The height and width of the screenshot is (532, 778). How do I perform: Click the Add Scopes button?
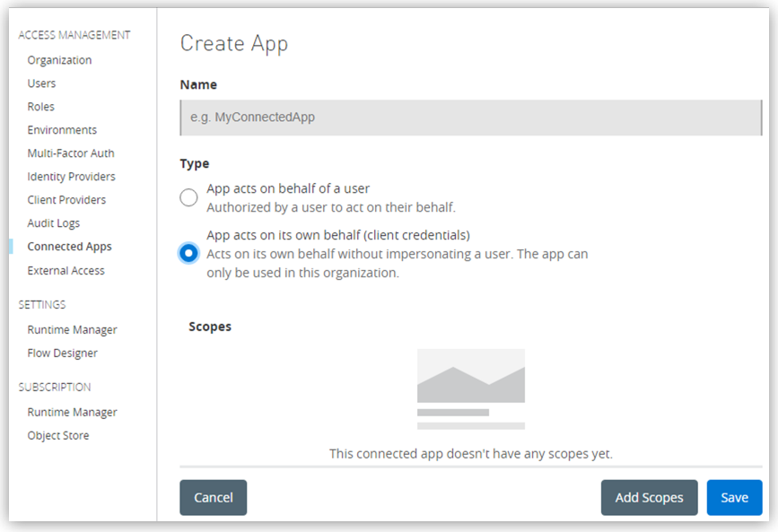(649, 497)
